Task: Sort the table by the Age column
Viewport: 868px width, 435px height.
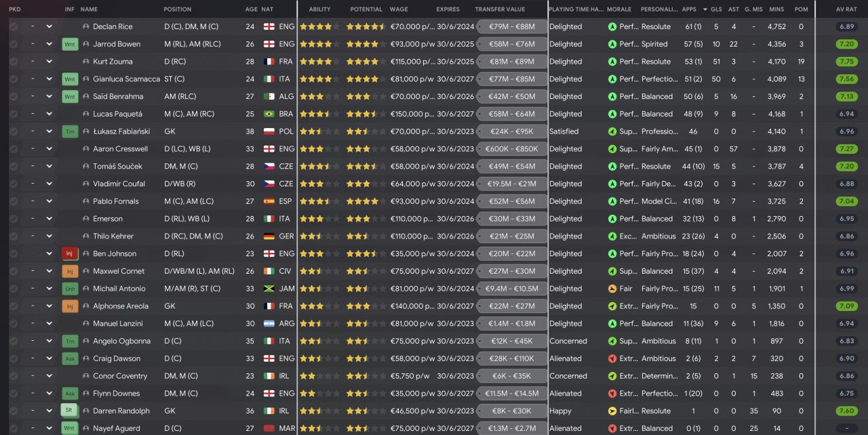Action: (251, 9)
